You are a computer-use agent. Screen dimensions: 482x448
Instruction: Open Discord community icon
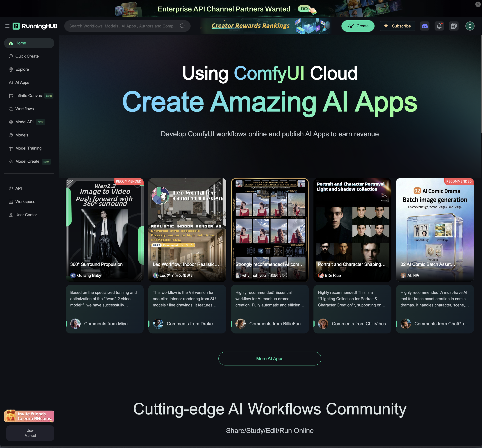pyautogui.click(x=425, y=26)
